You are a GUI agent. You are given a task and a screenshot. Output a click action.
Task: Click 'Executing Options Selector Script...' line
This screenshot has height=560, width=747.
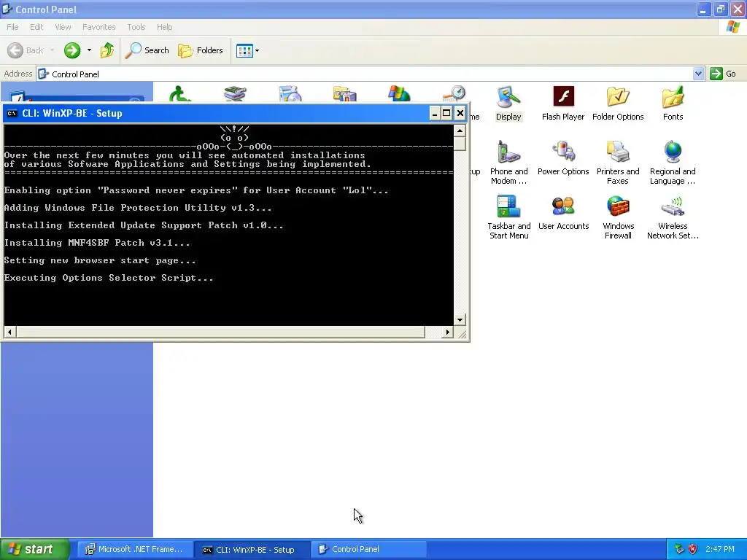click(x=109, y=278)
